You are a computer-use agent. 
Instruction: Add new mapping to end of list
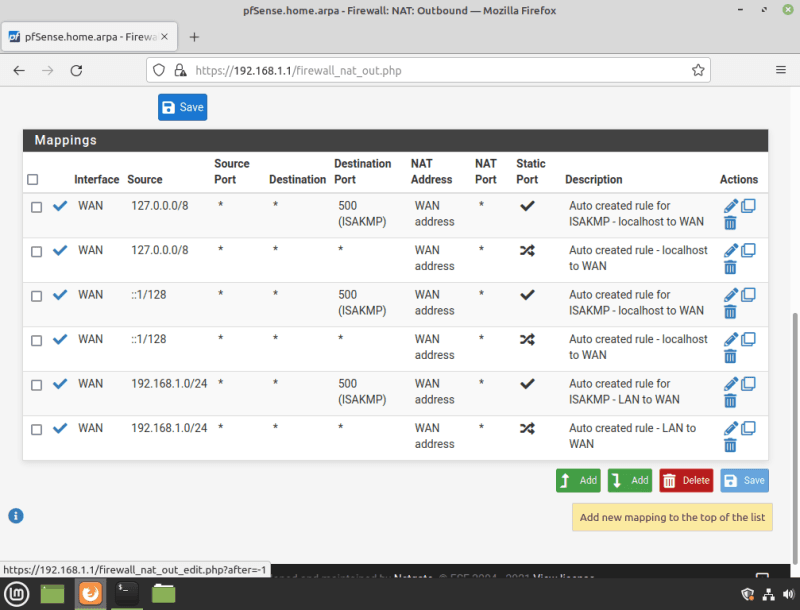[x=629, y=480]
